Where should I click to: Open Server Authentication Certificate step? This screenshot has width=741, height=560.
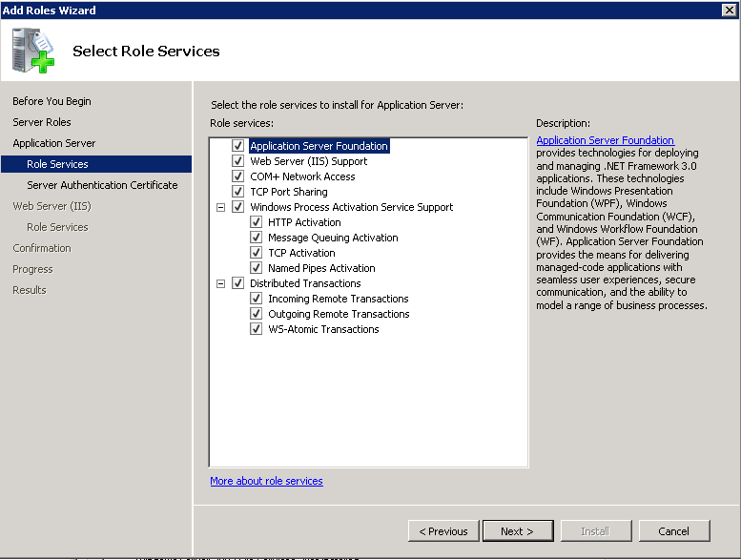pos(102,185)
